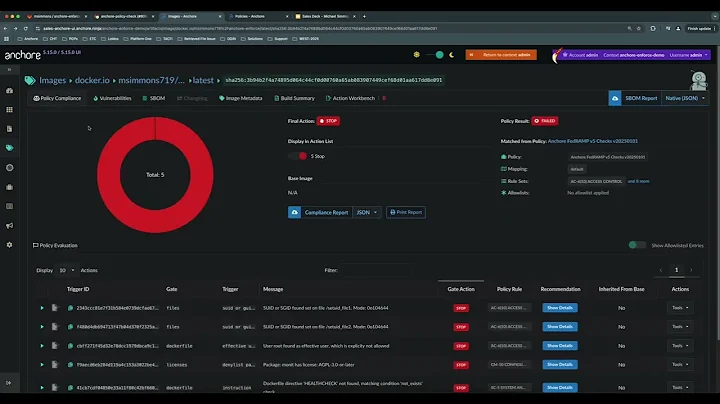Click the 'and 8 more' rule sets link
Image resolution: width=720 pixels, height=404 pixels.
coord(639,181)
